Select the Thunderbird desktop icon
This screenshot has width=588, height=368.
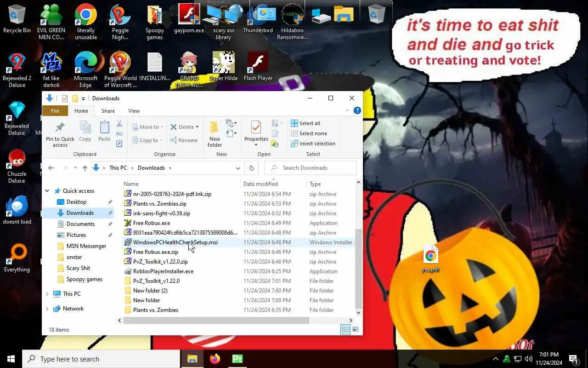click(x=258, y=18)
